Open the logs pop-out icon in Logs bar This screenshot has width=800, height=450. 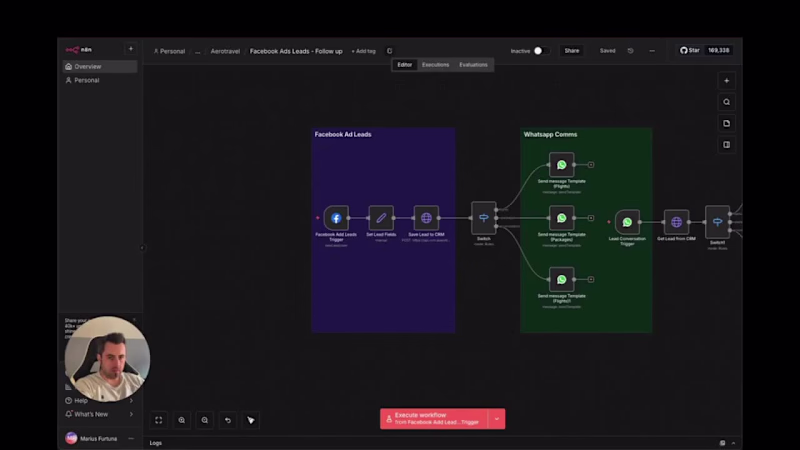pos(722,443)
